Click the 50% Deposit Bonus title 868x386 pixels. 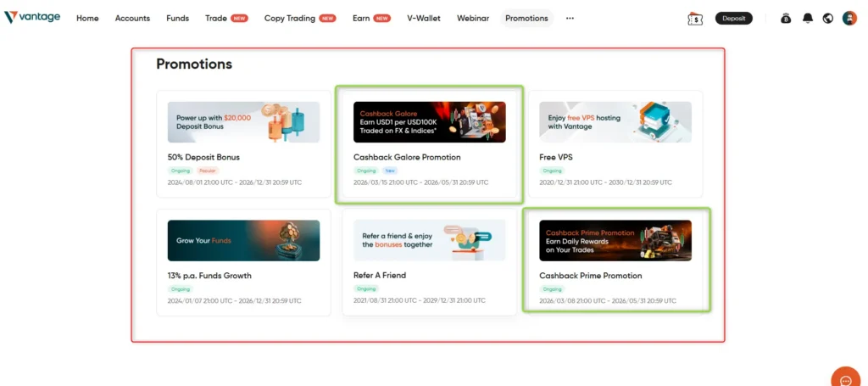[x=203, y=157]
